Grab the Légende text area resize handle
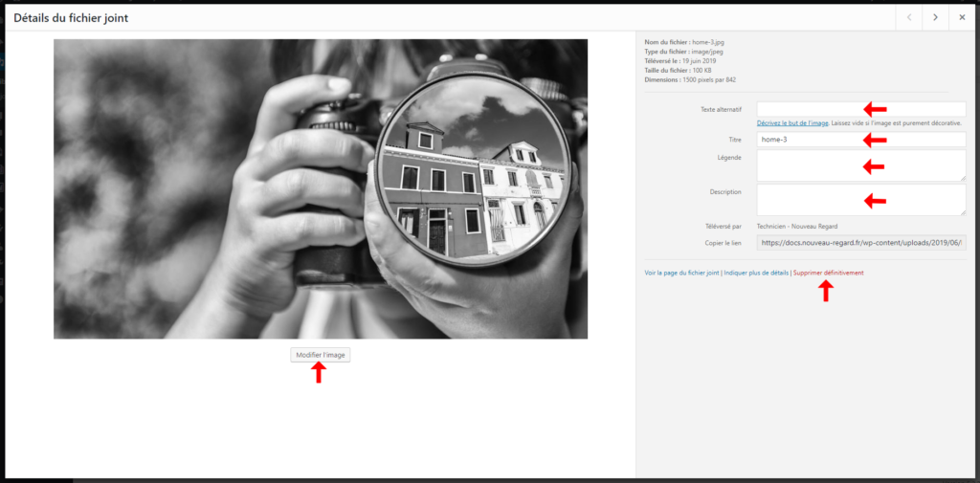 (962, 177)
